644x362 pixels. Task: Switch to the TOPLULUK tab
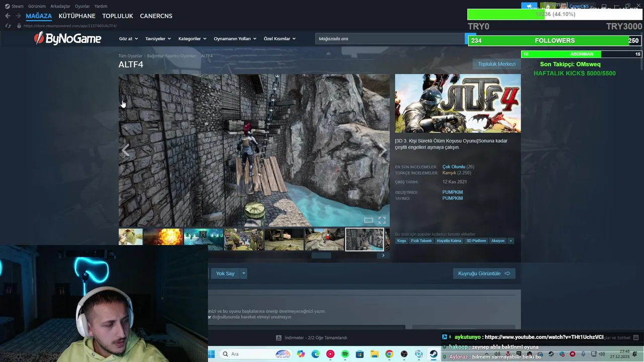point(118,16)
